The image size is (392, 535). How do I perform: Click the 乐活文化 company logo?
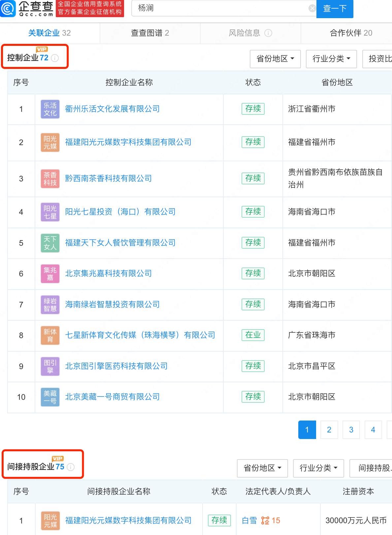pos(50,109)
